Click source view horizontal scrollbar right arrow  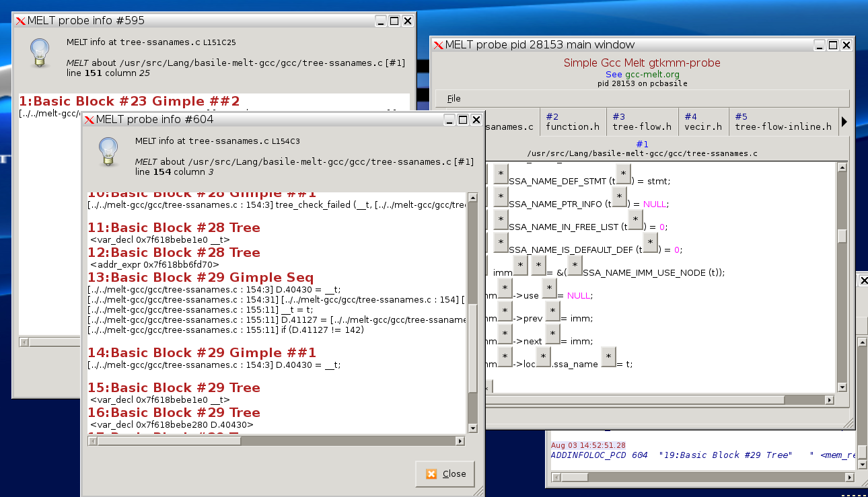[829, 399]
